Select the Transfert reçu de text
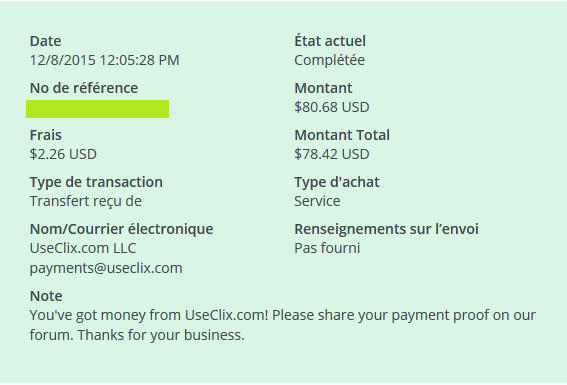The image size is (567, 385). [85, 201]
